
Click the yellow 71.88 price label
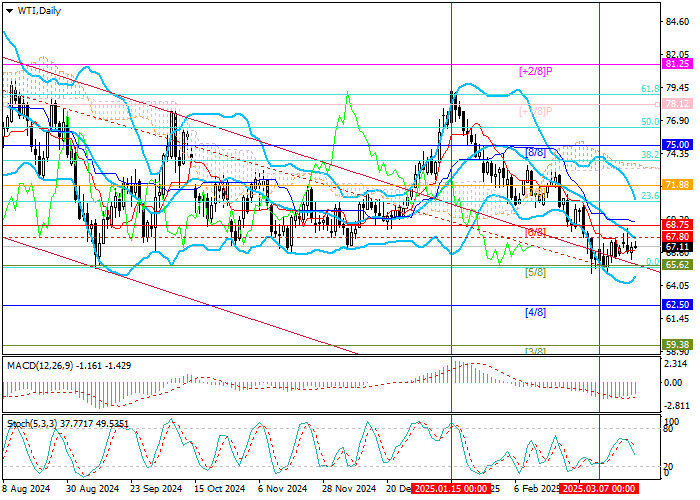(x=678, y=185)
